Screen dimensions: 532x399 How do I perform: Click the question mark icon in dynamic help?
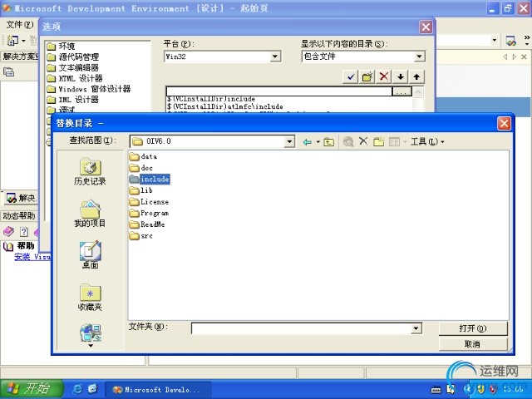24,232
